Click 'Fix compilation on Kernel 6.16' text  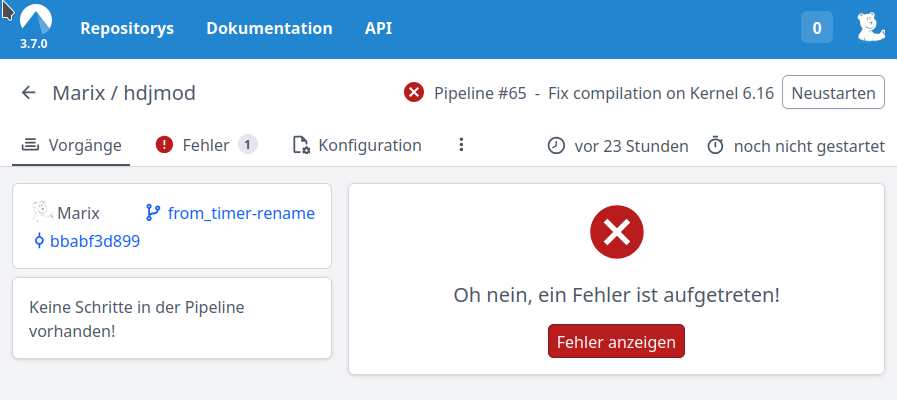click(x=661, y=93)
